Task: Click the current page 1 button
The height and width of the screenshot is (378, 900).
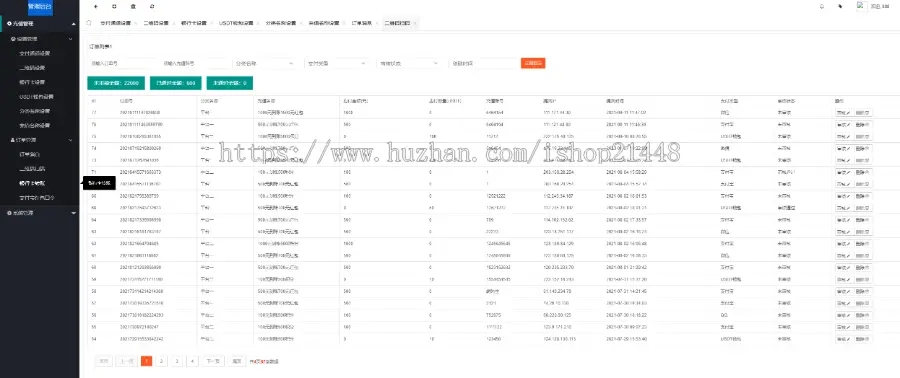Action: 146,361
